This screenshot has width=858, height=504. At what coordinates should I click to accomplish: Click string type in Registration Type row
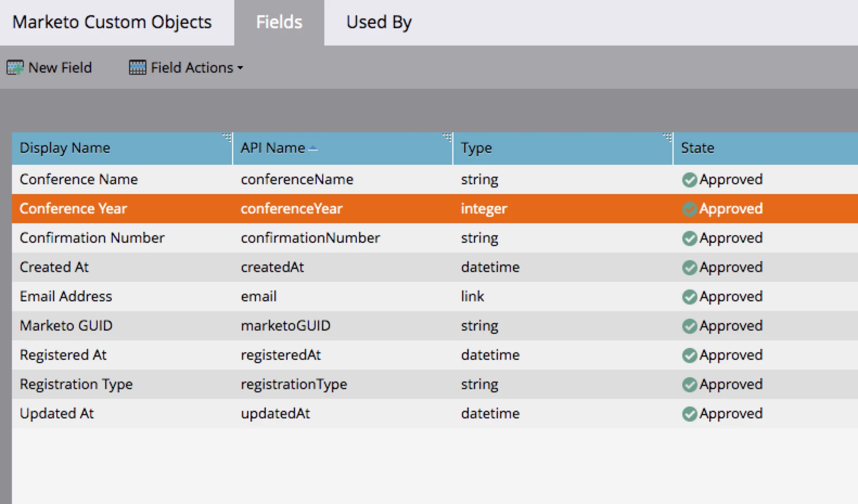tap(480, 385)
